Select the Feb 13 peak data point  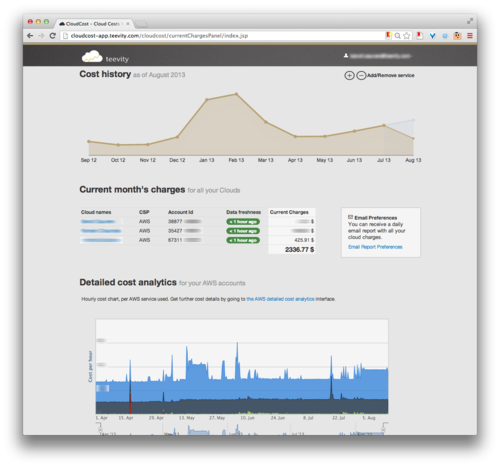(236, 94)
